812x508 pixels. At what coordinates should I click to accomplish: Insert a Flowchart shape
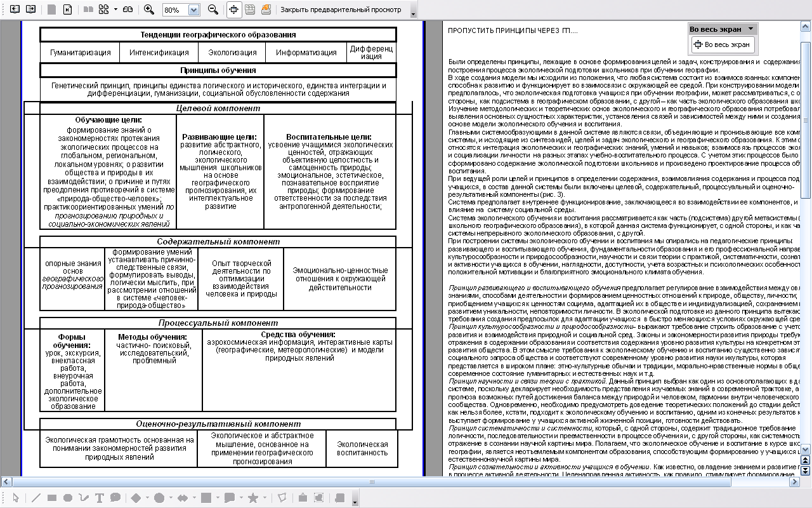point(206,498)
